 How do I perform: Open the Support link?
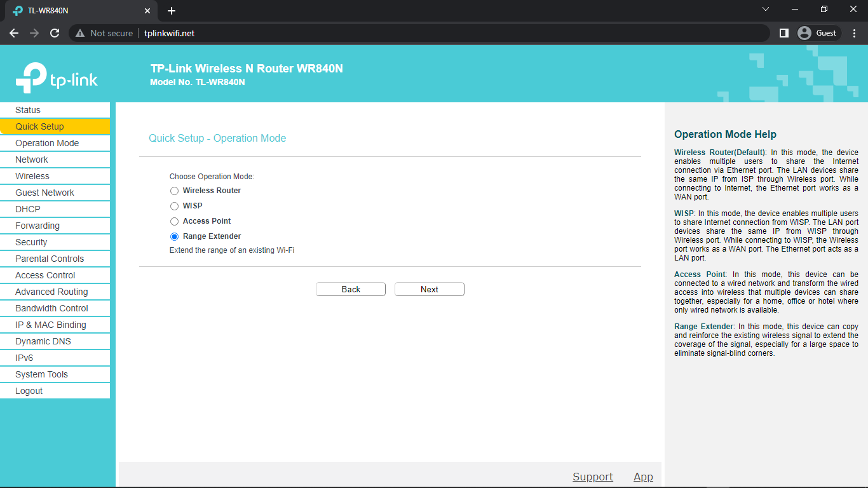click(x=593, y=477)
